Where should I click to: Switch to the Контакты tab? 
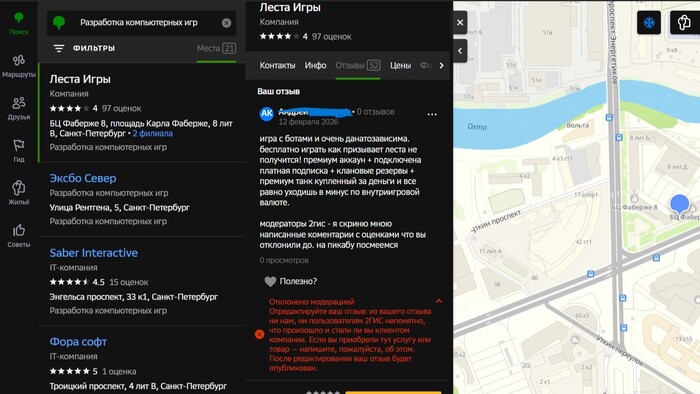pyautogui.click(x=277, y=65)
